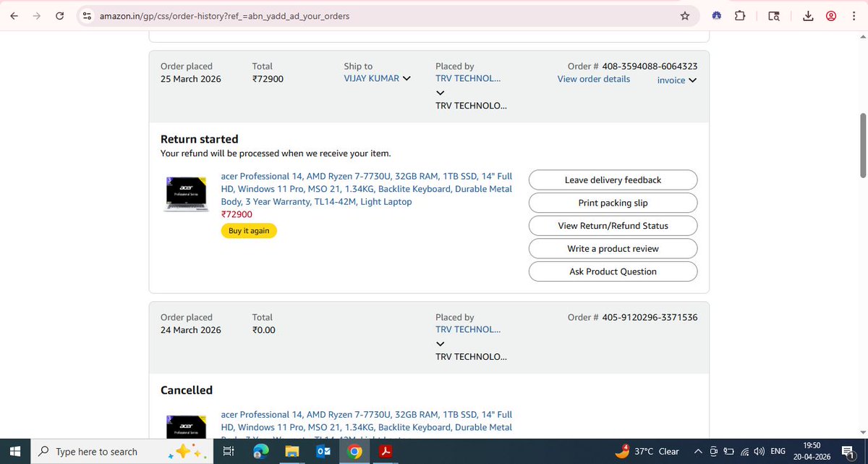This screenshot has height=464, width=868.
Task: Click the yellow Buy it again button
Action: point(249,231)
